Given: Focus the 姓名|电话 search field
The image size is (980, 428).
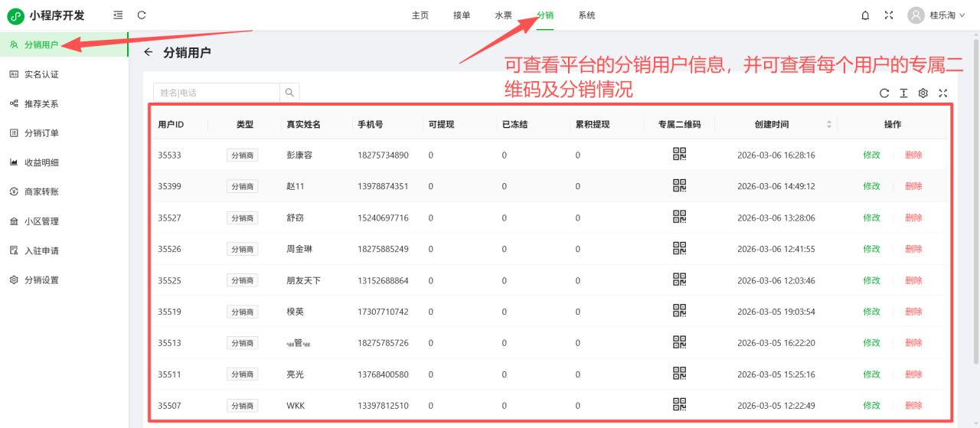Looking at the screenshot, I should [217, 93].
